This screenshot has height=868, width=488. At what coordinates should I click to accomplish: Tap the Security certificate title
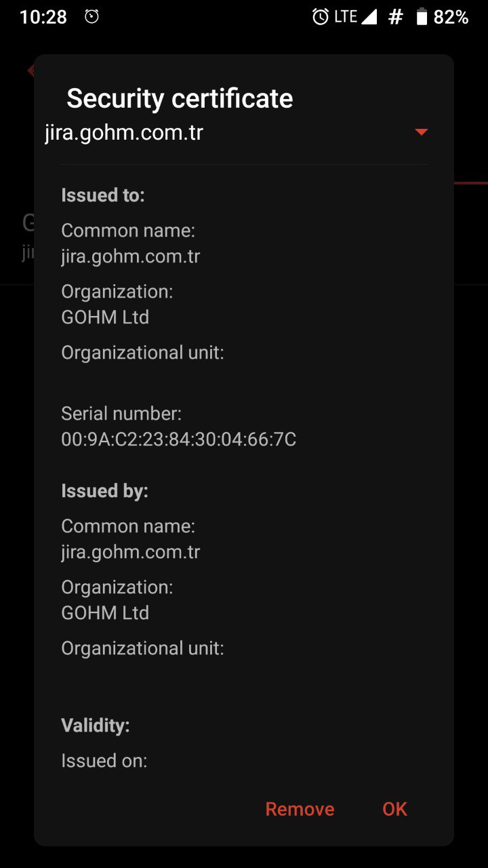coord(180,98)
